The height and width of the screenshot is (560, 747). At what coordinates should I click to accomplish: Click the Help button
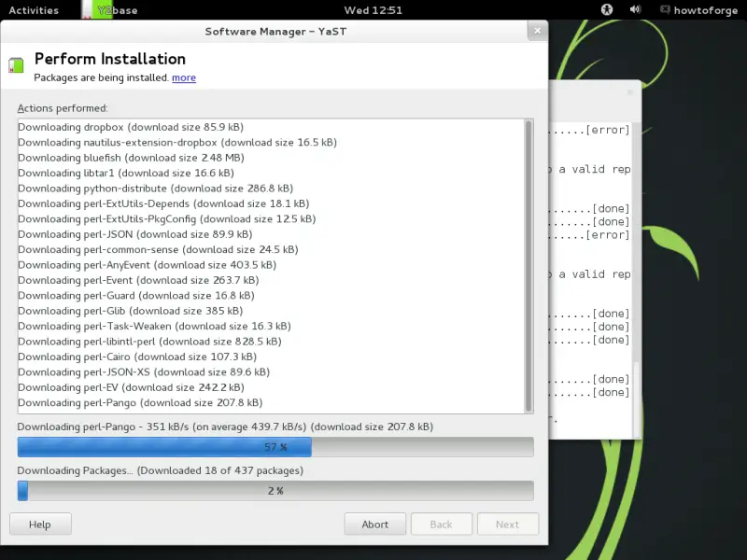(x=40, y=525)
